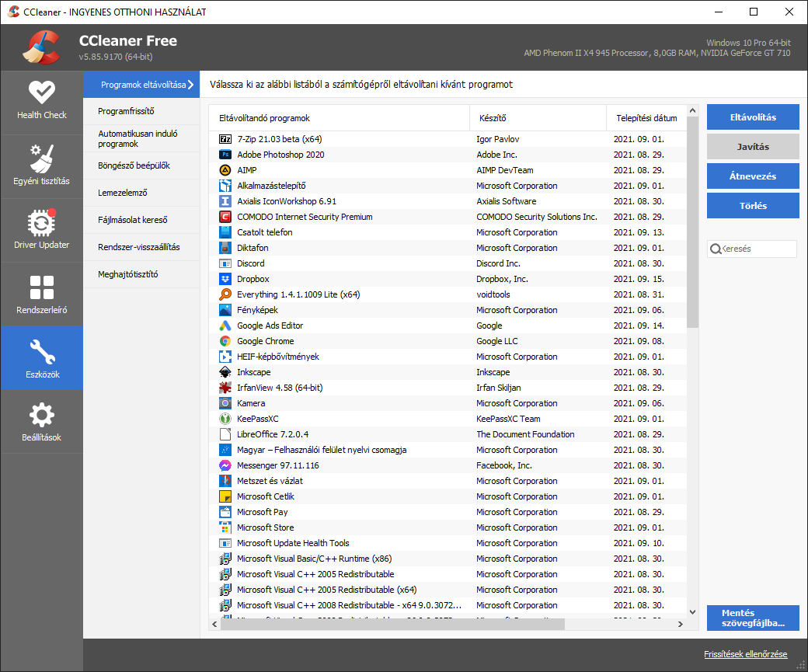Open the Health Check section
Image resolution: width=808 pixels, height=672 pixels.
tap(42, 102)
